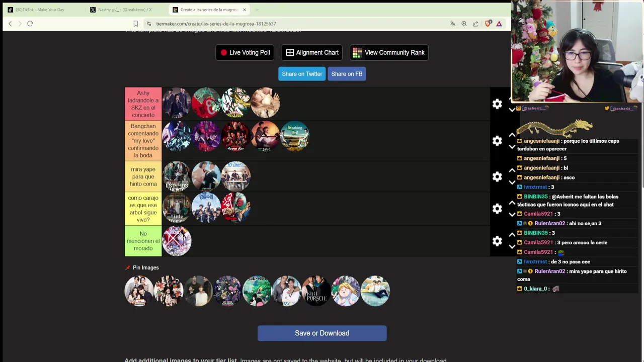Open settings gear for the Ashy ladrandole tier

(497, 104)
